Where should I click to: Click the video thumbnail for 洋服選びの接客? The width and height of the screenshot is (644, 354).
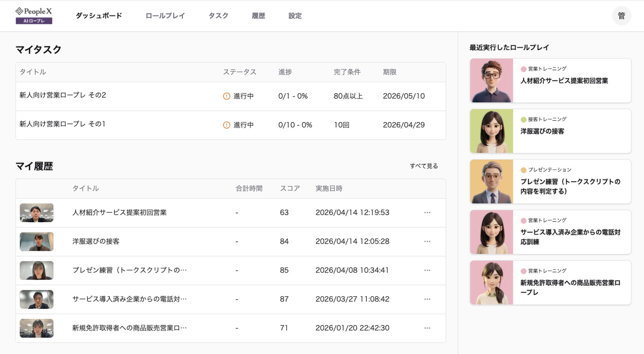point(37,242)
